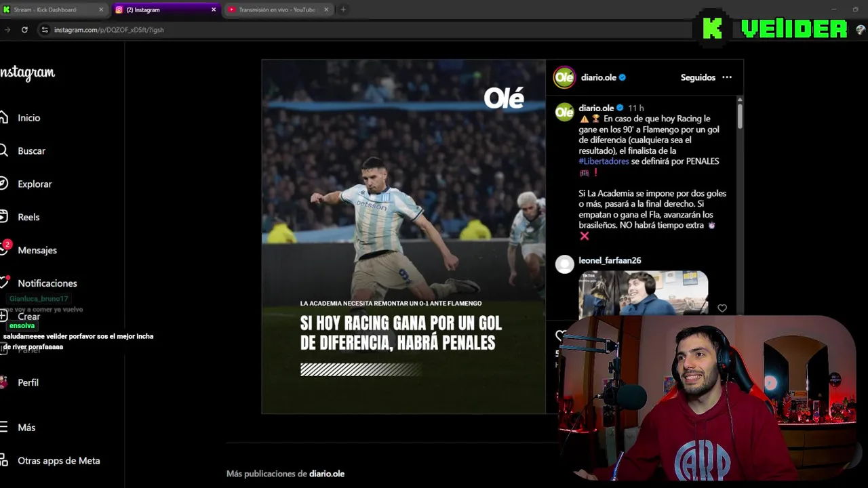Open Notificaciones in sidebar
The width and height of the screenshot is (868, 488).
coord(47,283)
